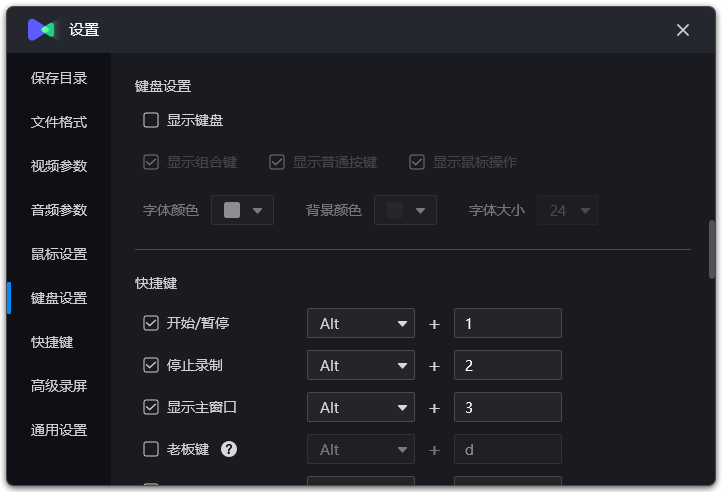This screenshot has height=492, width=722.
Task: Click the help icon next to 老板键
Action: (229, 449)
